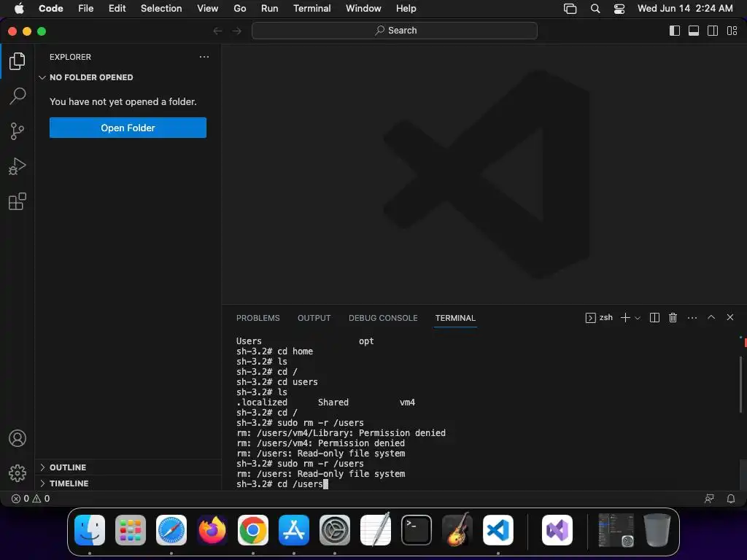The height and width of the screenshot is (560, 747).
Task: Click the terminal prompt line 'cd /users'
Action: [x=282, y=484]
